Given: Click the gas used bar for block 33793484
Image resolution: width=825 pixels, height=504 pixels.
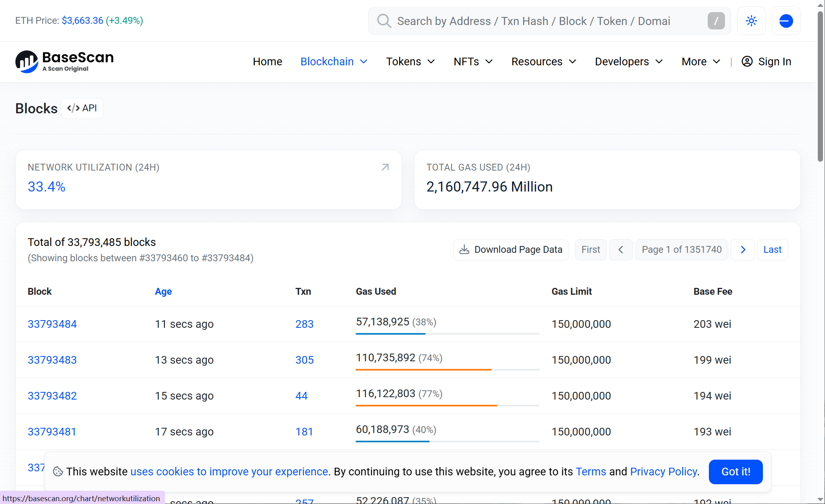Looking at the screenshot, I should click(x=447, y=333).
